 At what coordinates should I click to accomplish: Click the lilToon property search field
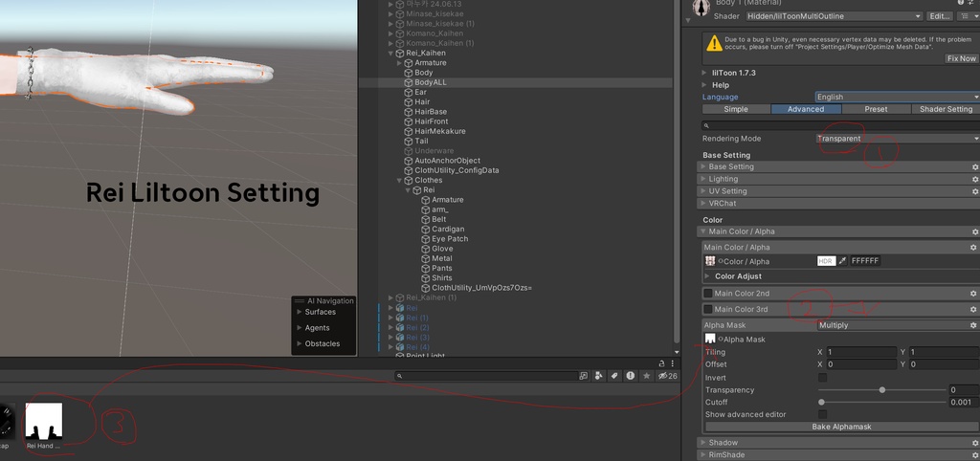pos(840,125)
